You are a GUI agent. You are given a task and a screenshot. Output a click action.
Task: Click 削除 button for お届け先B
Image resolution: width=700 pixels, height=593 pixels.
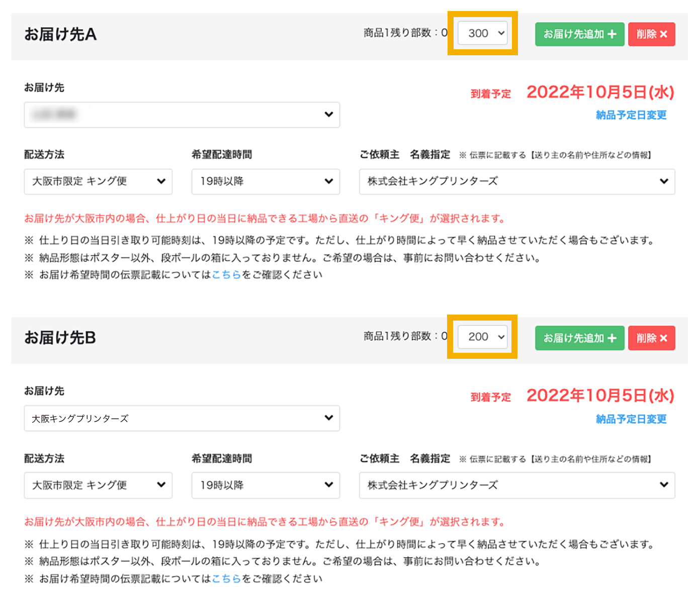click(x=652, y=338)
